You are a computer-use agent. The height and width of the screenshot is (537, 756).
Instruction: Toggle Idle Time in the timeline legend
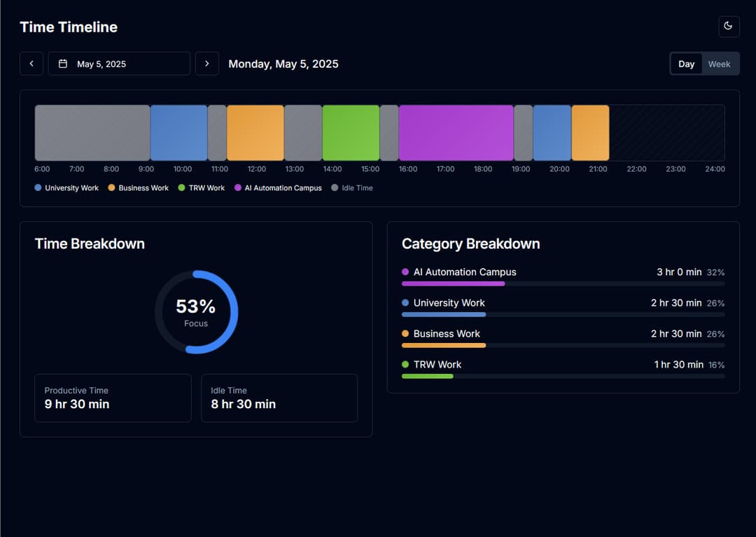pyautogui.click(x=352, y=188)
